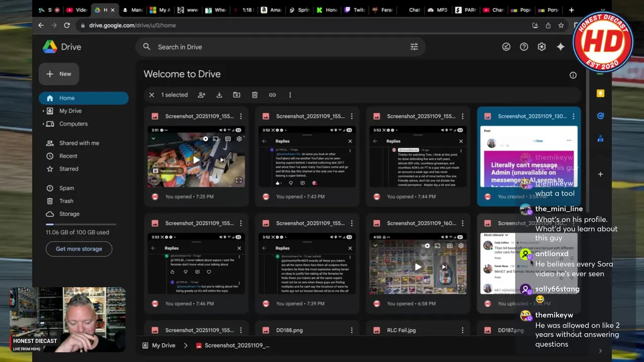This screenshot has height=362, width=644.
Task: Click Get more storage
Action: tap(79, 249)
